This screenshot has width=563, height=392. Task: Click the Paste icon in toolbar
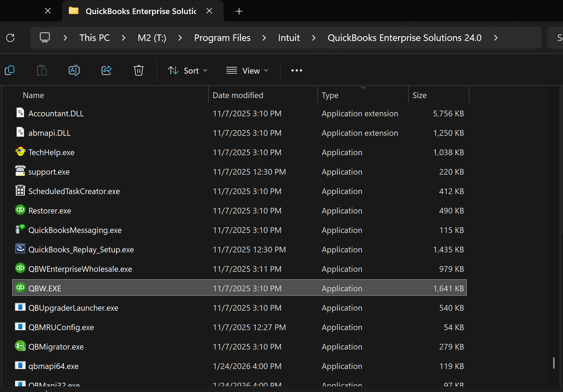click(42, 70)
